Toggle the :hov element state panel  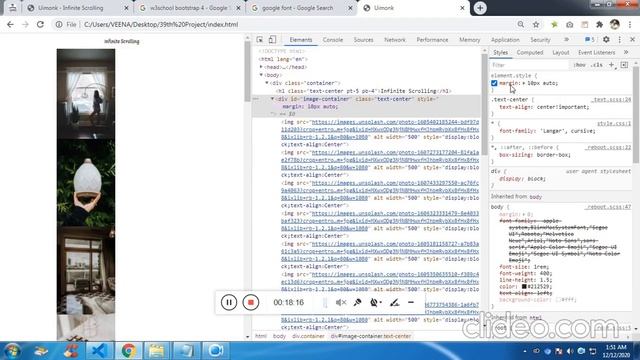[580, 65]
